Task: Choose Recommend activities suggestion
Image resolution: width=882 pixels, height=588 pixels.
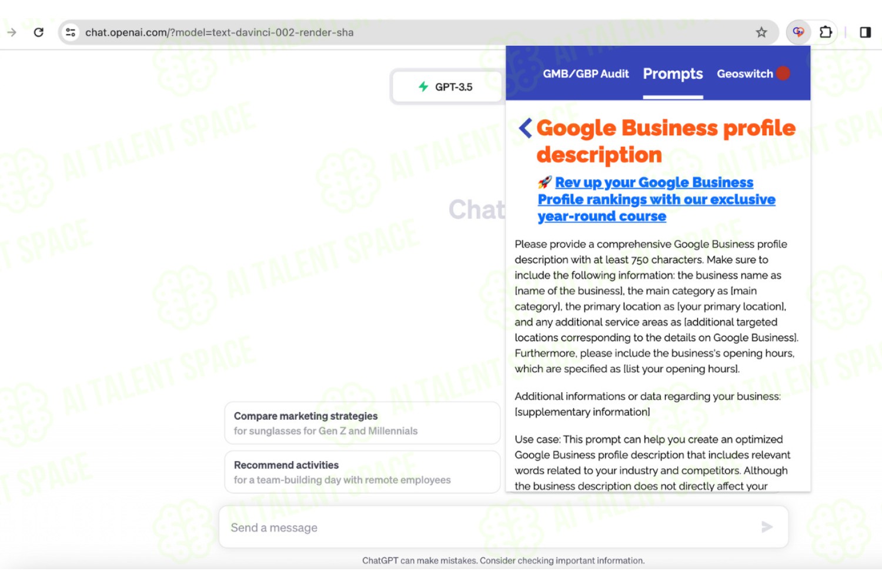Action: [x=362, y=472]
